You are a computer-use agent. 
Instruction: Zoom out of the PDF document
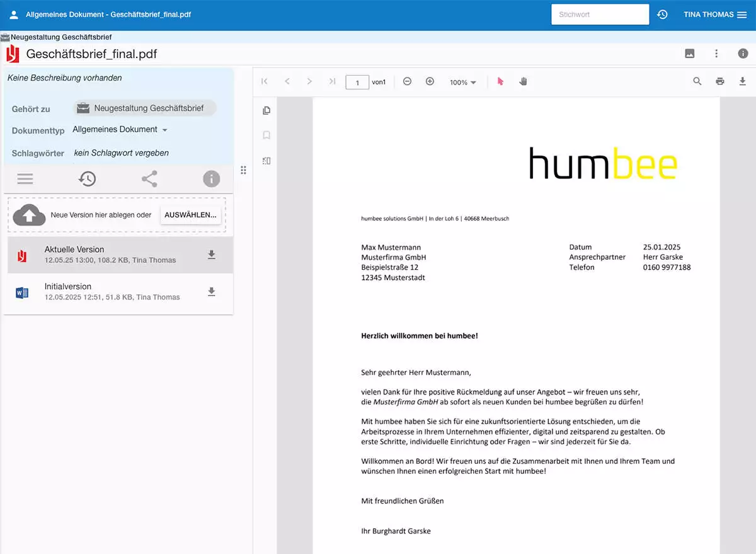[407, 81]
